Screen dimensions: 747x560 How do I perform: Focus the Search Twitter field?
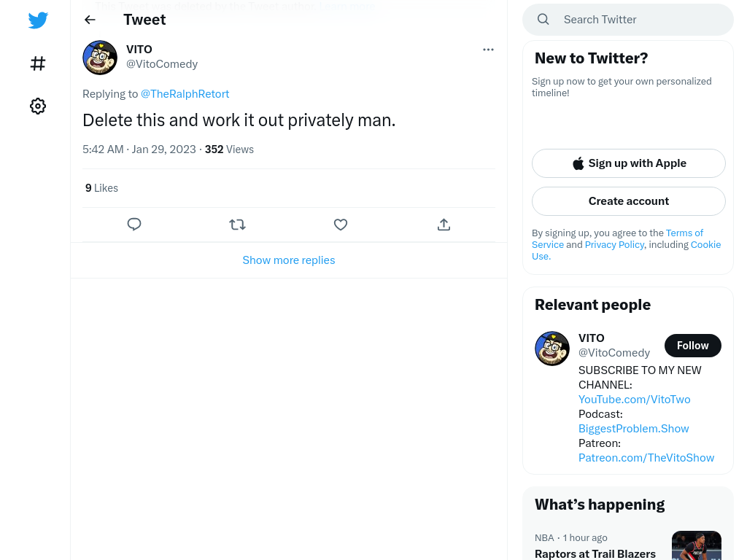point(628,20)
